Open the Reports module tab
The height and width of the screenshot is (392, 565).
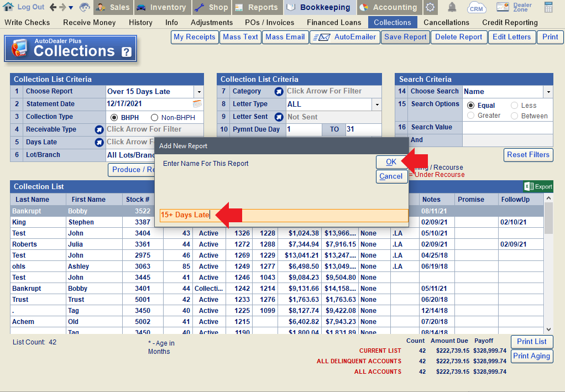click(x=257, y=7)
